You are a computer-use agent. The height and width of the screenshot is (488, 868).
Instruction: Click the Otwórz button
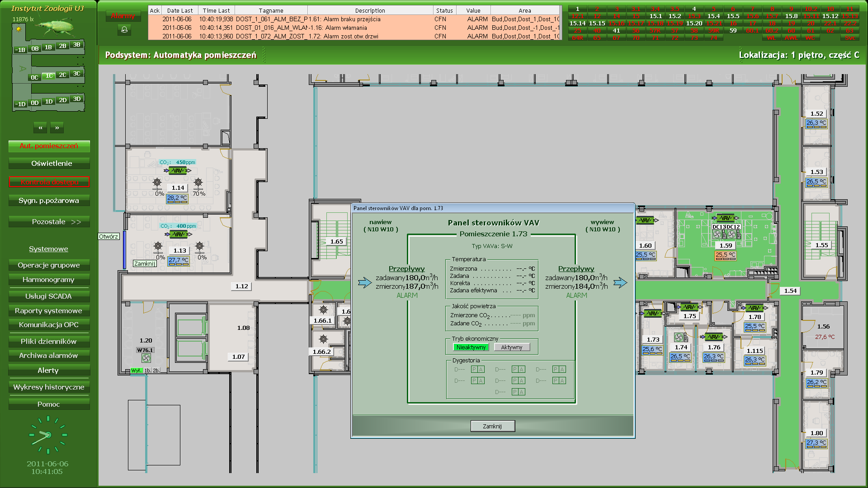(108, 236)
